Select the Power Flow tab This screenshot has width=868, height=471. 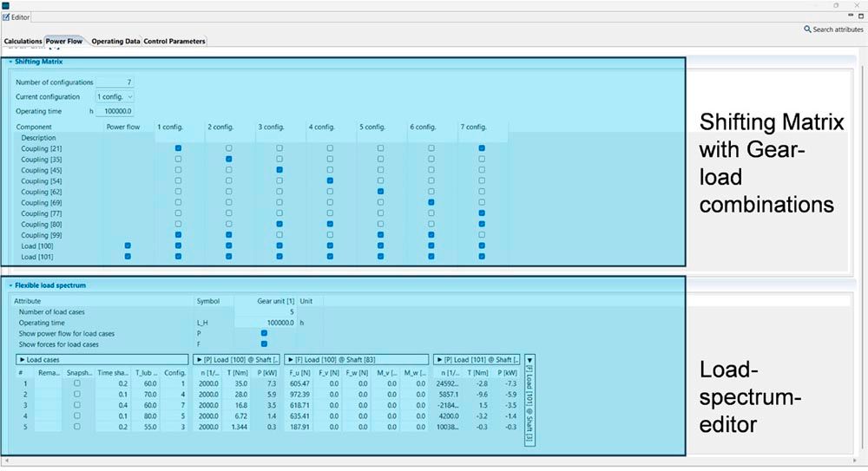click(64, 41)
